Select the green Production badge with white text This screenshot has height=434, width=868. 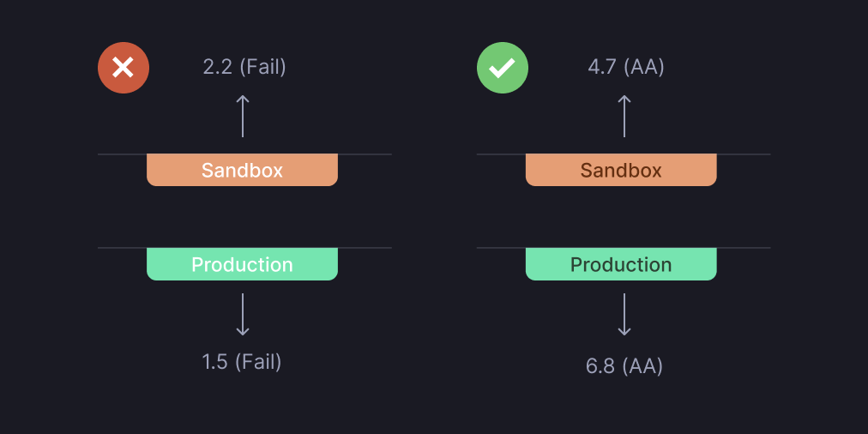(x=242, y=264)
